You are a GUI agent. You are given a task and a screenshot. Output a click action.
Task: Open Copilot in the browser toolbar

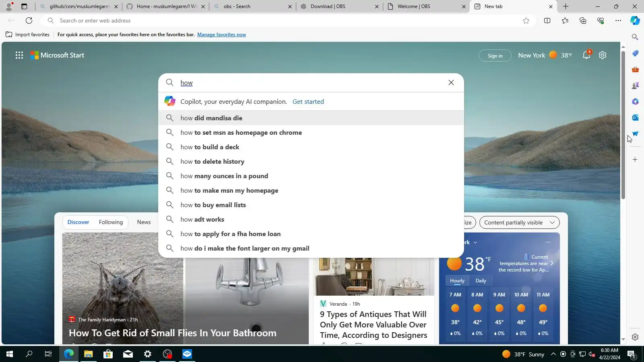click(635, 21)
